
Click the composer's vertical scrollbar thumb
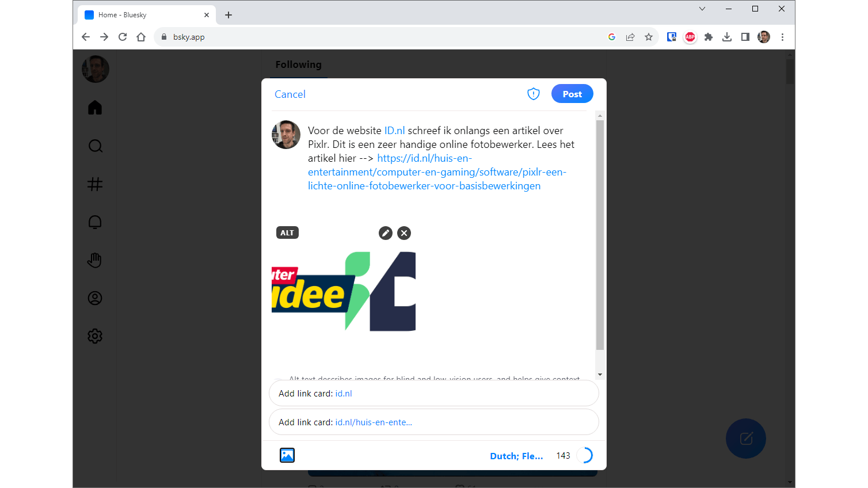click(x=600, y=235)
